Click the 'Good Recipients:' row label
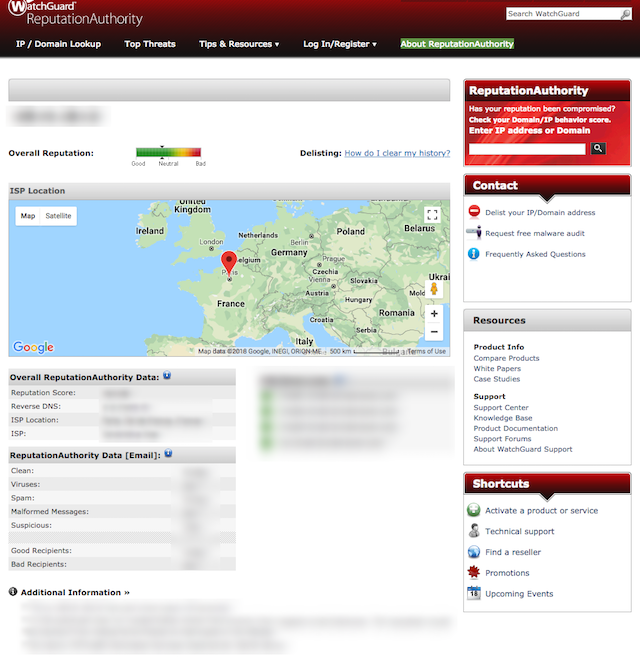Viewport: 640px width, 661px height. tap(41, 551)
